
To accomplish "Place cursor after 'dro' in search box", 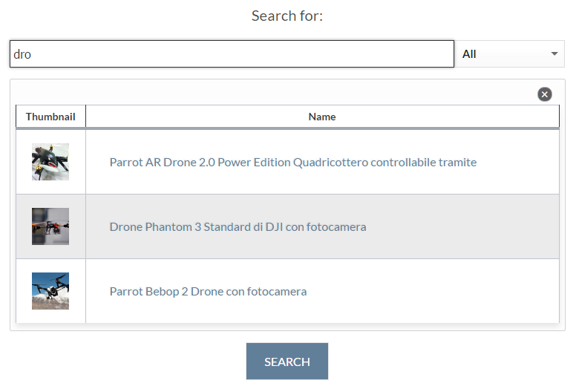I will click(x=32, y=54).
